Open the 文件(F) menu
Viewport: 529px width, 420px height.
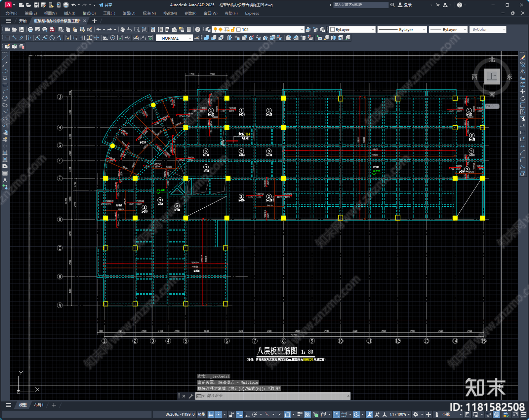[12, 13]
